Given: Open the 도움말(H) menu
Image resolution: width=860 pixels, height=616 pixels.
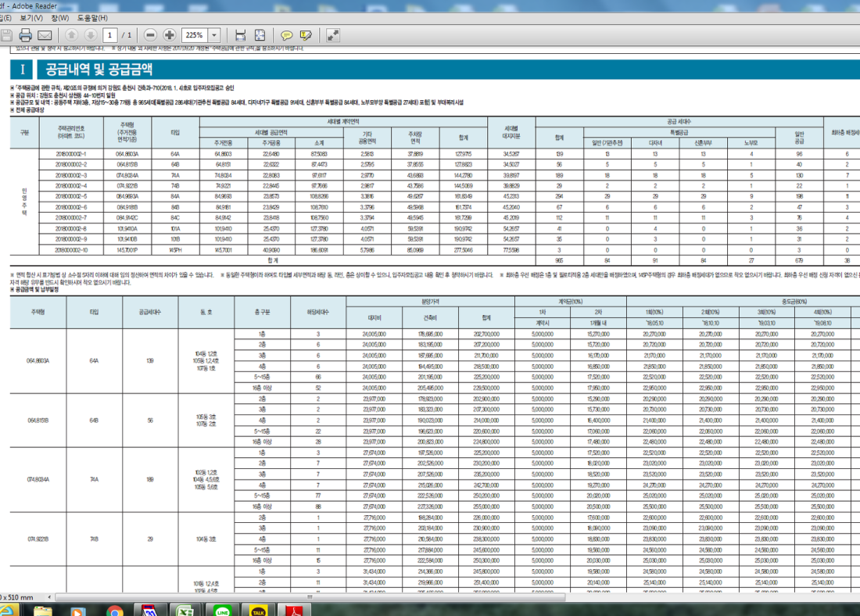Looking at the screenshot, I should pyautogui.click(x=92, y=18).
